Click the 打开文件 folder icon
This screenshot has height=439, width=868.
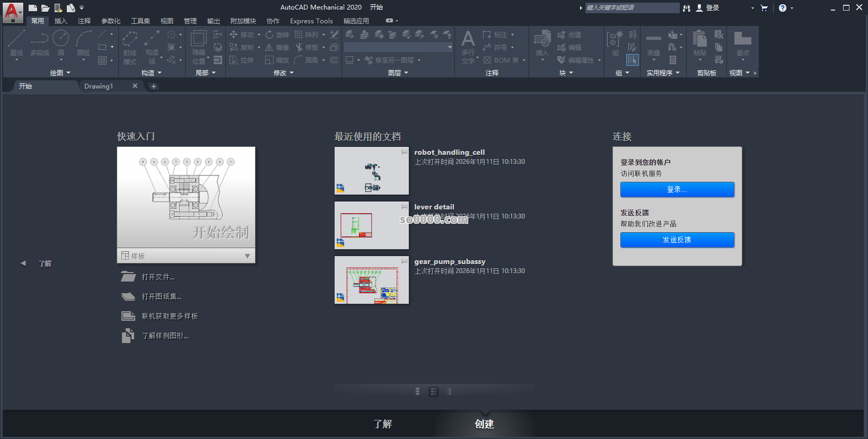click(128, 277)
